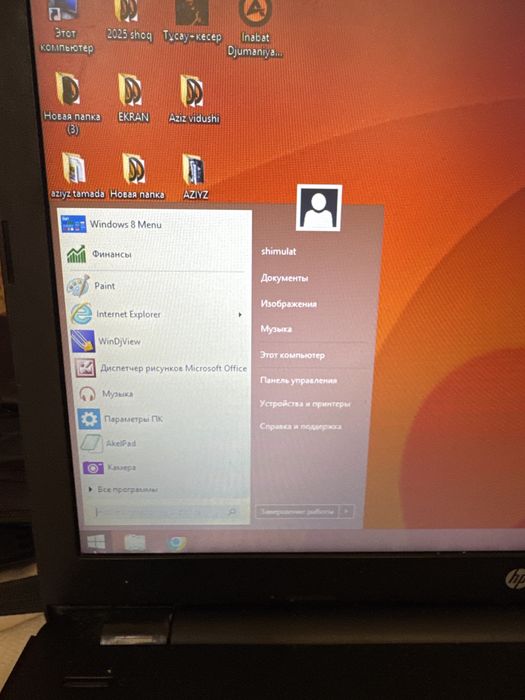The image size is (525, 700).
Task: Open Диспетчер рисунков Microsoft Office icon
Action: point(85,368)
